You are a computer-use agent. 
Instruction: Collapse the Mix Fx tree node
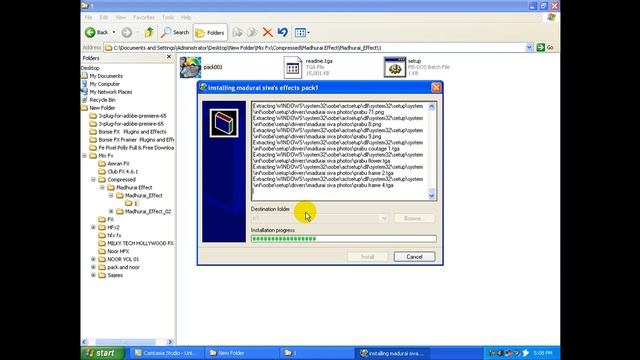(84, 156)
